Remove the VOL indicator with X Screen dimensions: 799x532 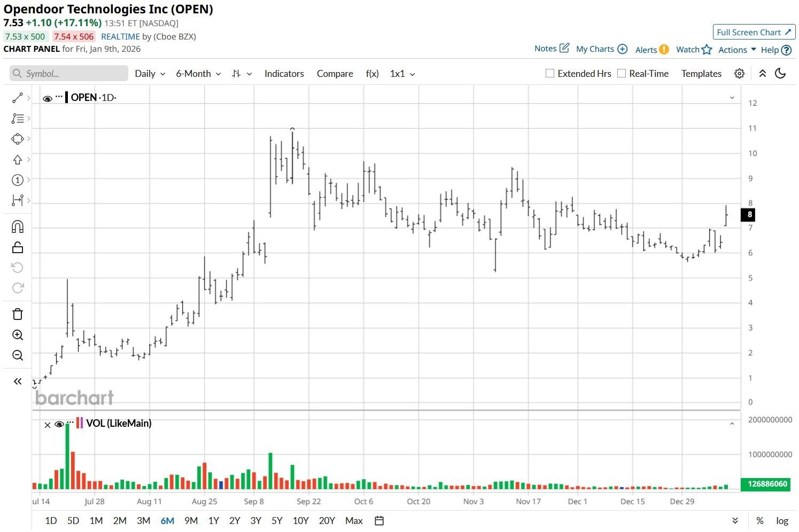48,425
